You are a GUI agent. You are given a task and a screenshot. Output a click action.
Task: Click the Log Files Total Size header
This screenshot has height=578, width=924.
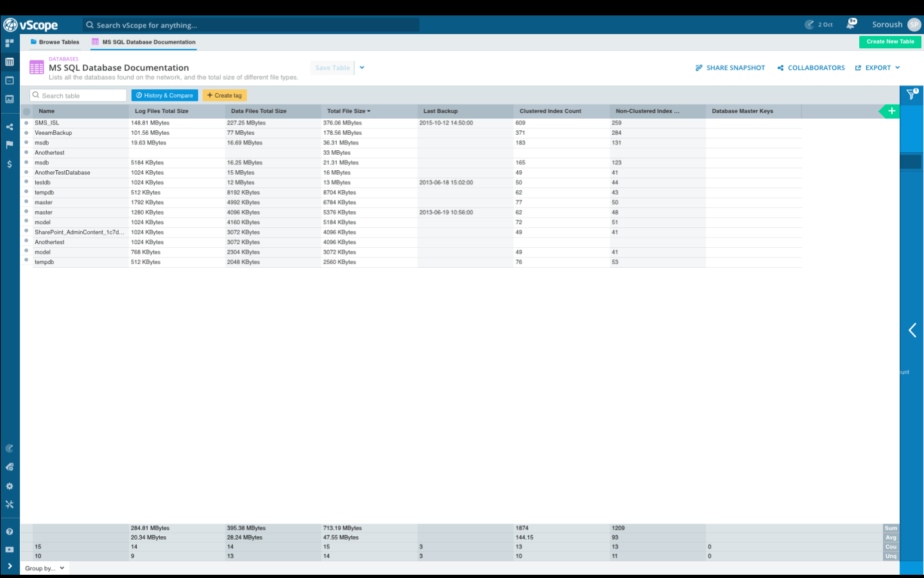click(x=162, y=111)
